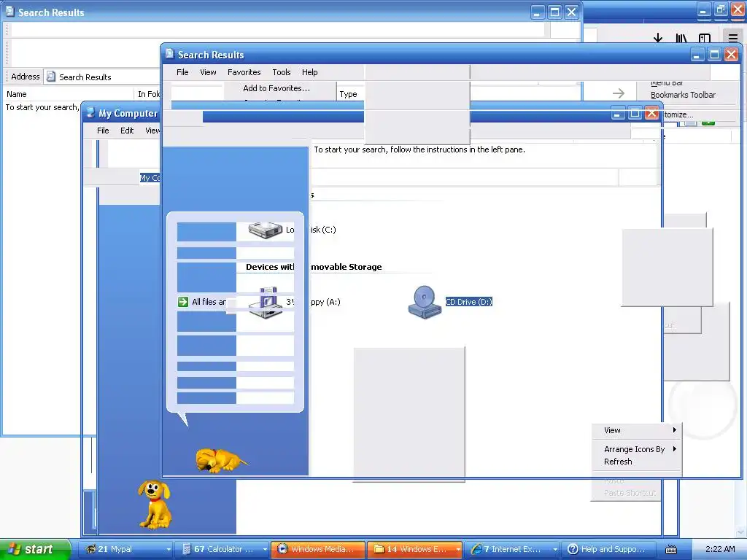Open the Help menu

(309, 72)
